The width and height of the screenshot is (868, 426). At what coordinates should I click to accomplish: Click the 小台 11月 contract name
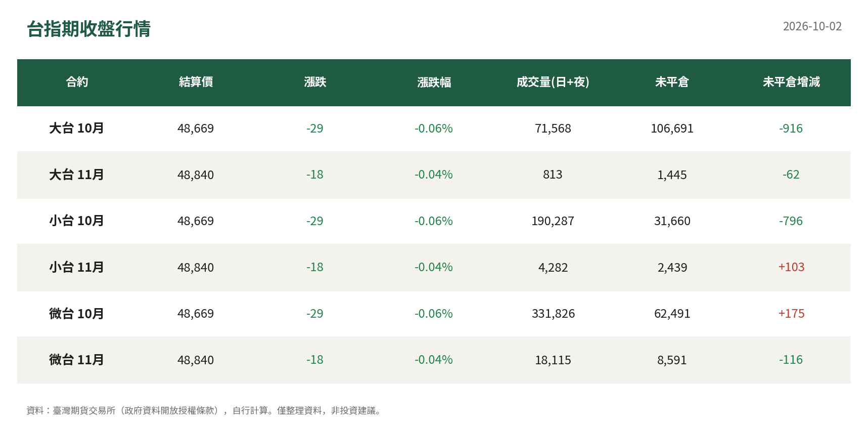click(x=76, y=268)
